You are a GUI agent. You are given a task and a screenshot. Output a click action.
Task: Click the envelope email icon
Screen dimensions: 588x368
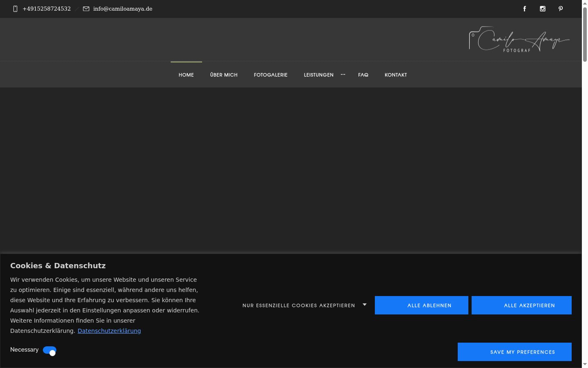click(86, 9)
